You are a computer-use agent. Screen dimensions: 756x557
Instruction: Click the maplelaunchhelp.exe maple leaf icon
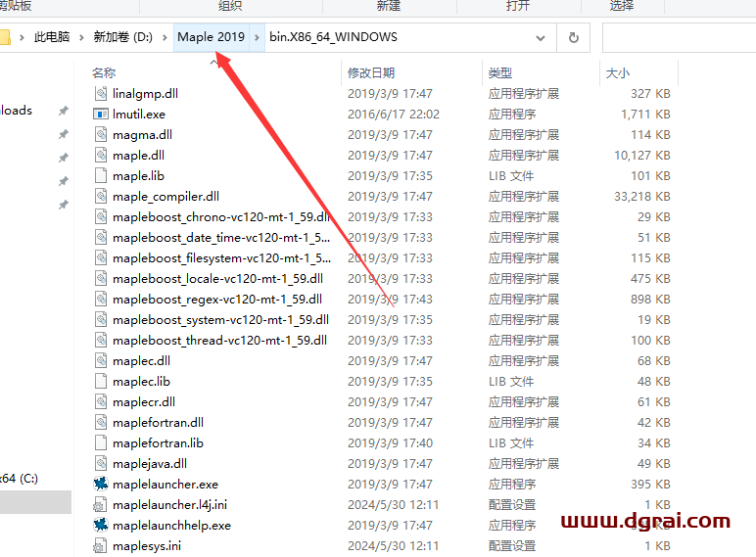pos(101,525)
